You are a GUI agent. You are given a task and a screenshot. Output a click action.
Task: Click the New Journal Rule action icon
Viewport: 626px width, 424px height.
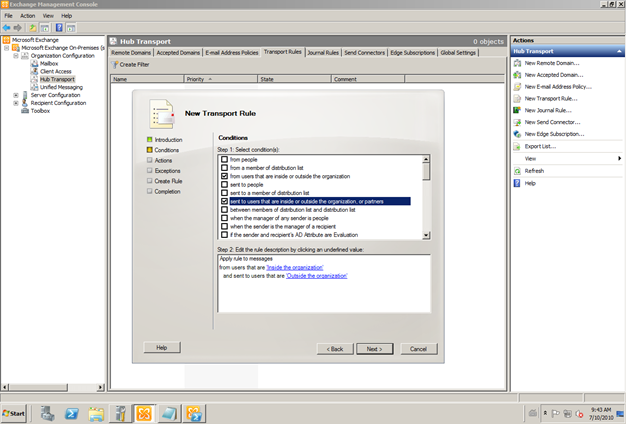[x=517, y=110]
